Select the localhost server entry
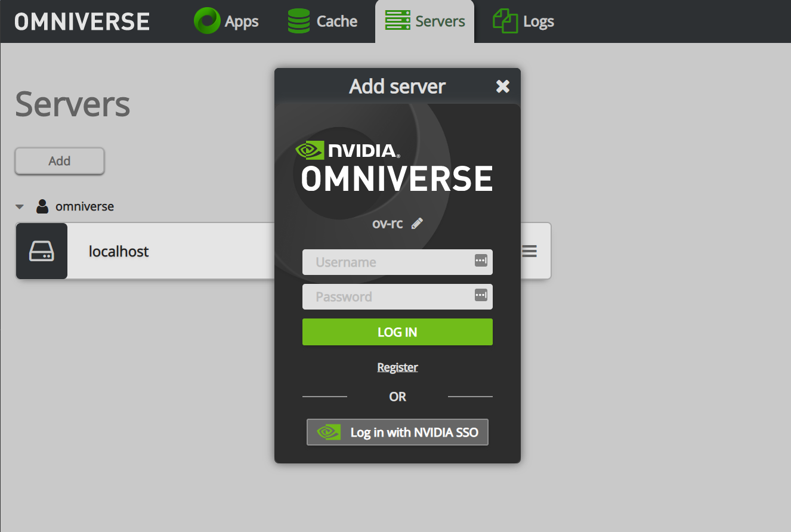Screen dimensions: 791x532 [283, 251]
